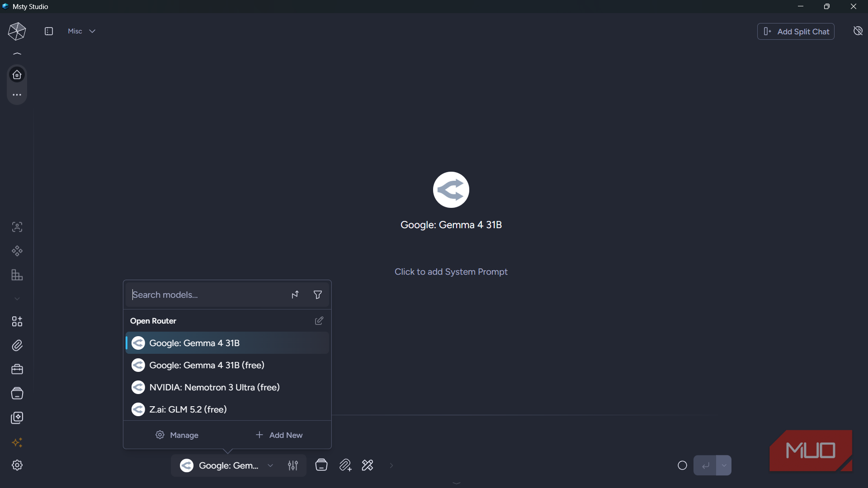Open the paperclip attachments icon in sidebar
The image size is (868, 488).
(17, 346)
